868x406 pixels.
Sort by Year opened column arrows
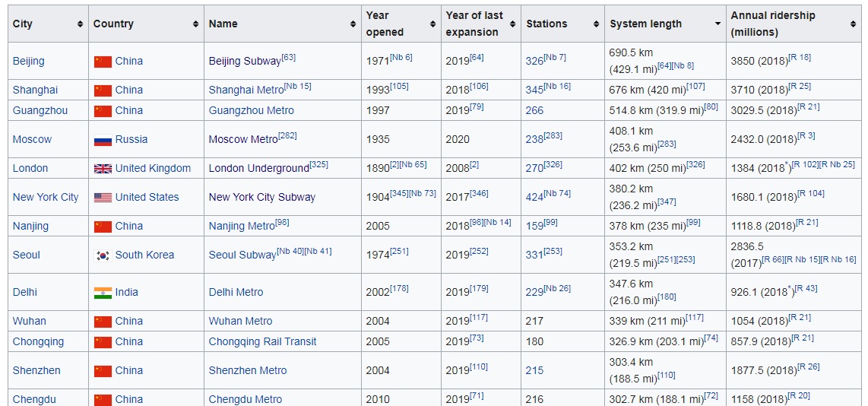coord(433,24)
